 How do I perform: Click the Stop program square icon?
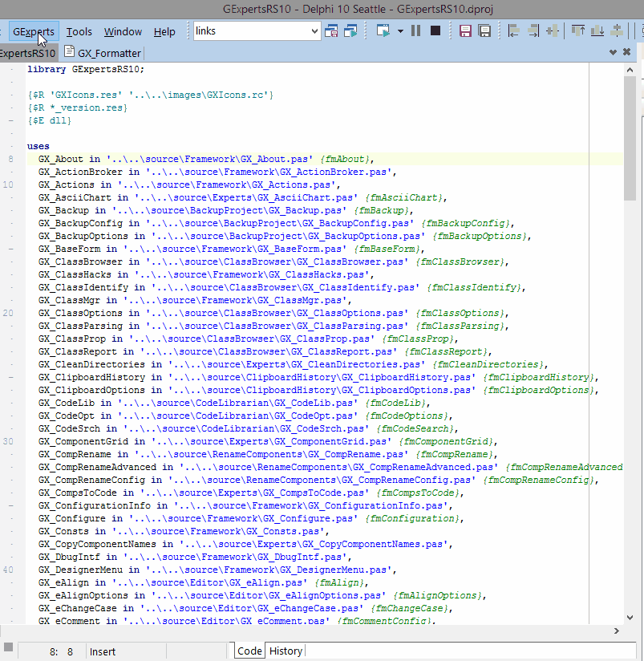point(435,31)
